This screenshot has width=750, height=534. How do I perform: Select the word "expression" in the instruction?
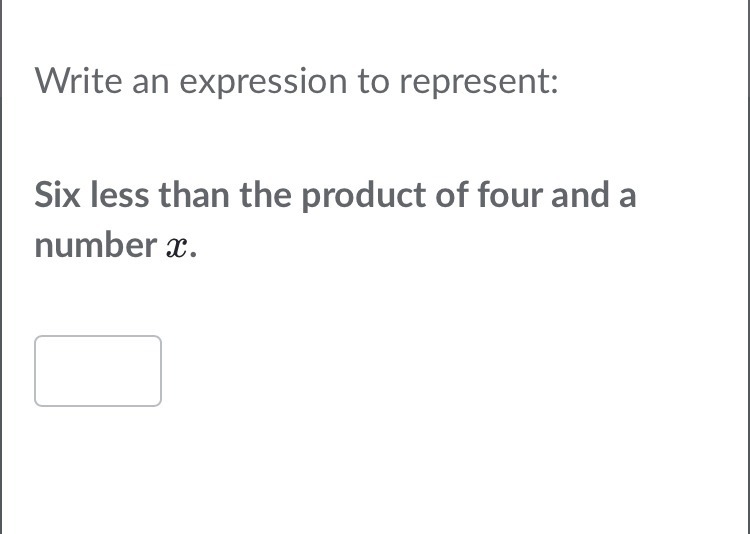263,83
